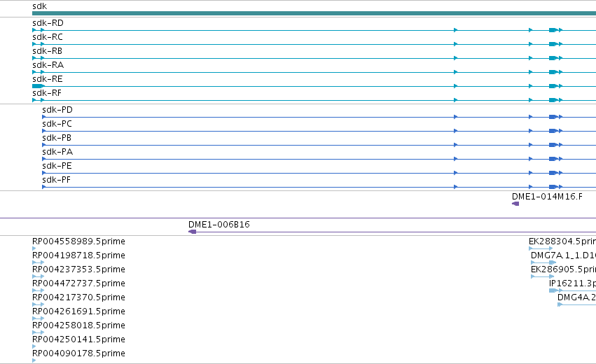Select the teal sdk gene span bar

[x=314, y=13]
